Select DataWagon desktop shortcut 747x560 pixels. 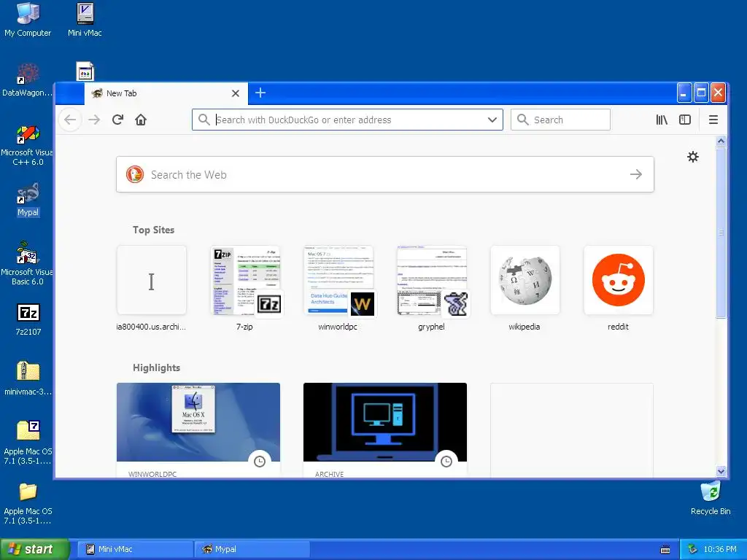click(x=27, y=80)
